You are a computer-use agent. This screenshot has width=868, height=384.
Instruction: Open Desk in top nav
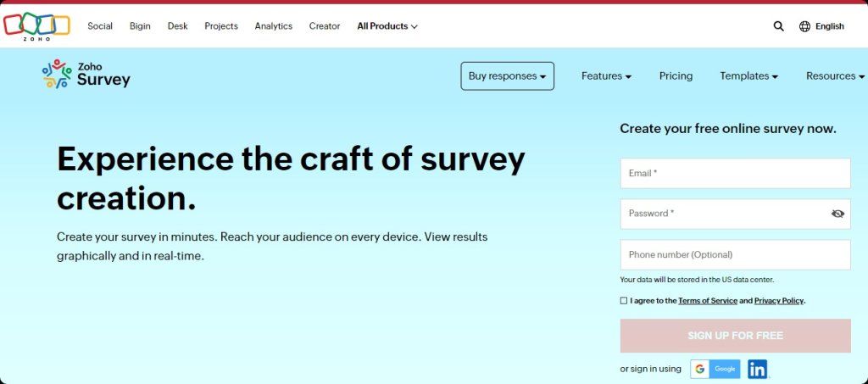(x=178, y=26)
